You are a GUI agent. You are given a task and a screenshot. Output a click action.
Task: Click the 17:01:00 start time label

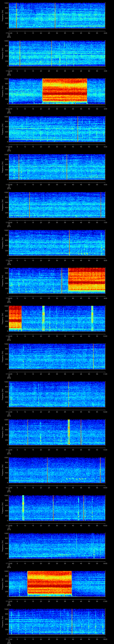[x=9, y=33]
